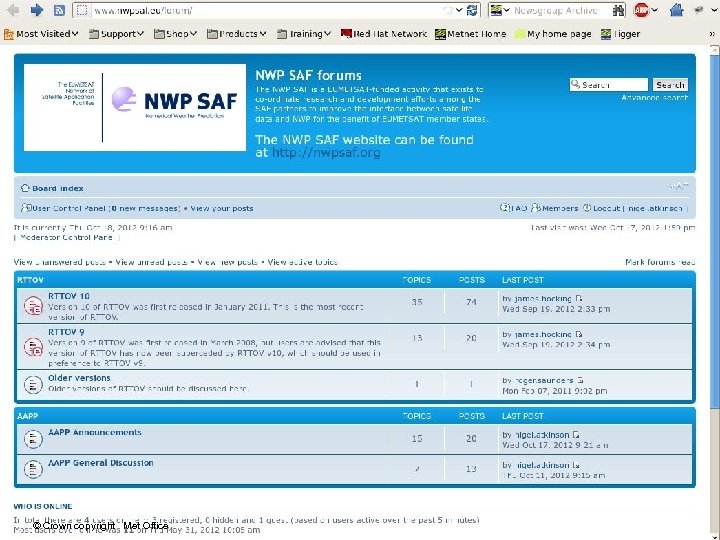View latest post icon in RTTOV 10 row

point(579,298)
